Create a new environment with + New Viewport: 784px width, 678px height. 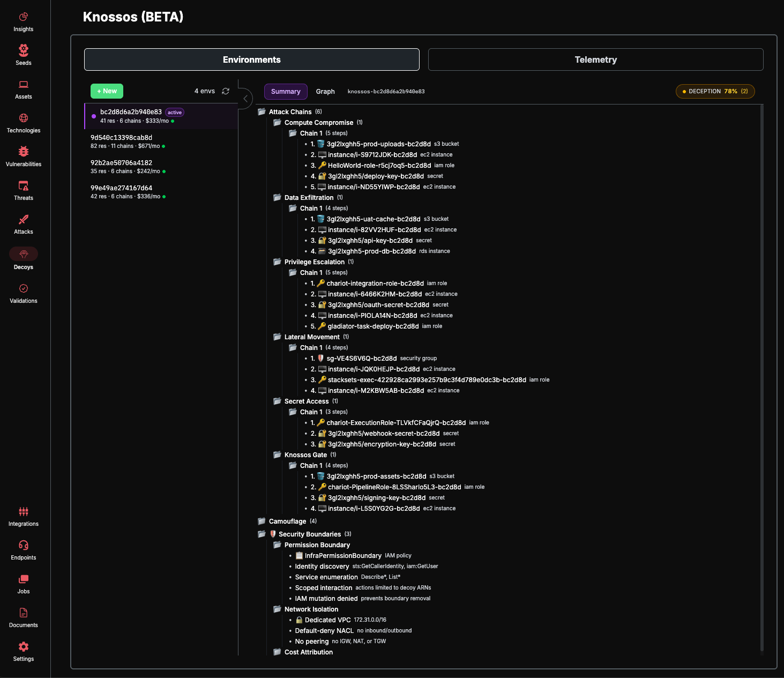[x=107, y=91]
